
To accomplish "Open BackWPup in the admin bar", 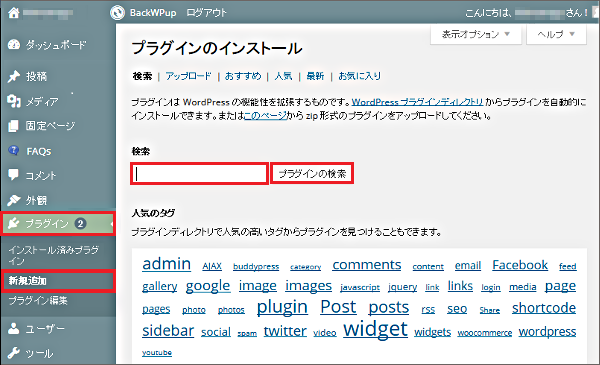I will pyautogui.click(x=153, y=13).
